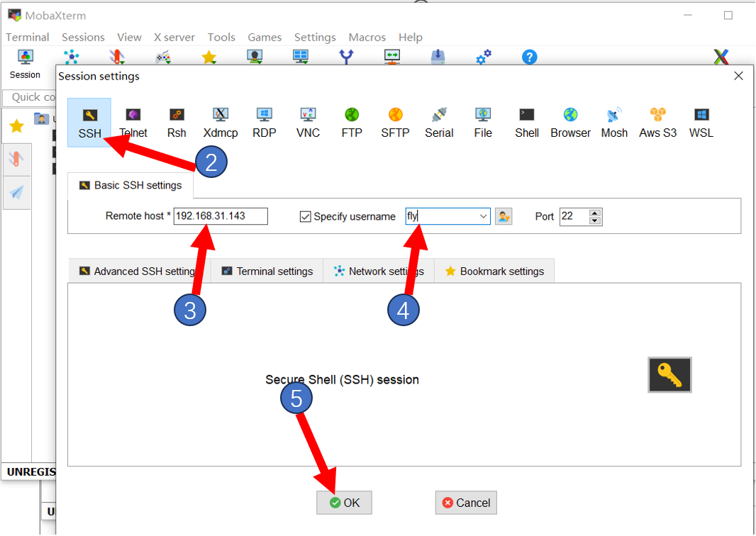Choose the WSL session type
Image resolution: width=756 pixels, height=536 pixels.
(701, 122)
